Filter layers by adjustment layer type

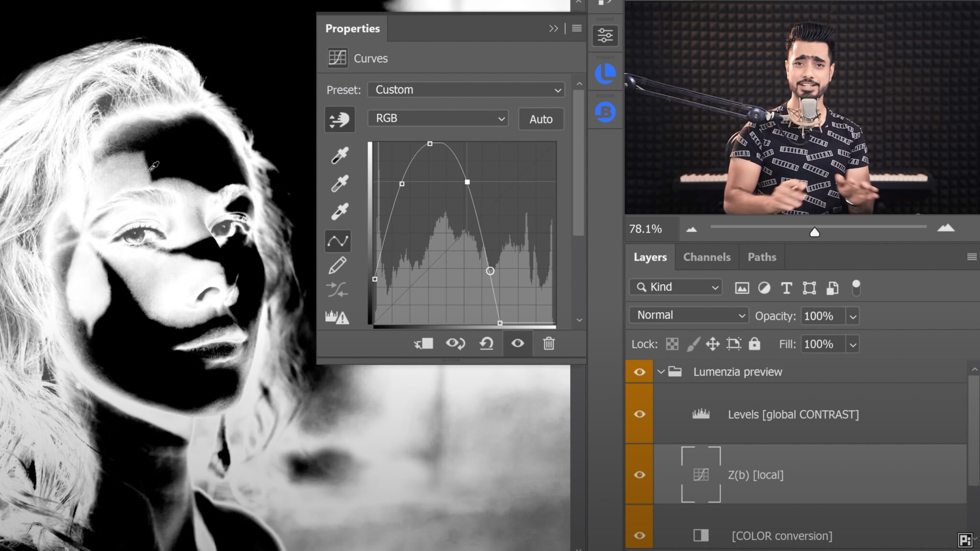765,288
